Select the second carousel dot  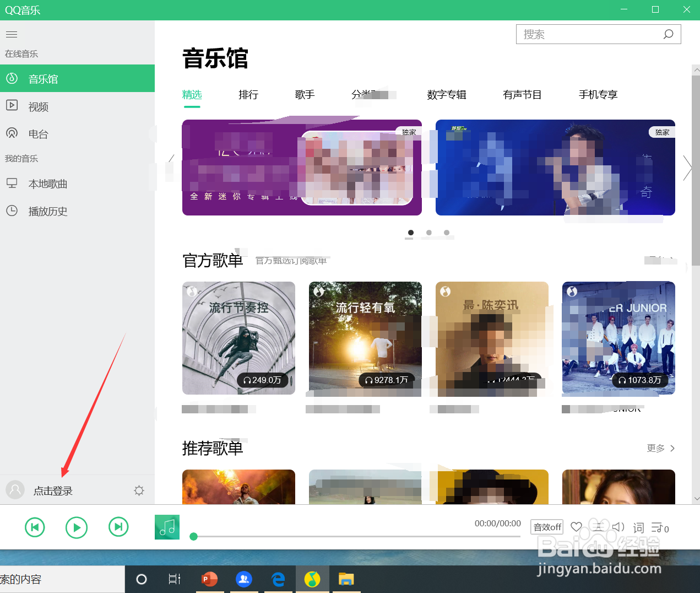coord(429,233)
